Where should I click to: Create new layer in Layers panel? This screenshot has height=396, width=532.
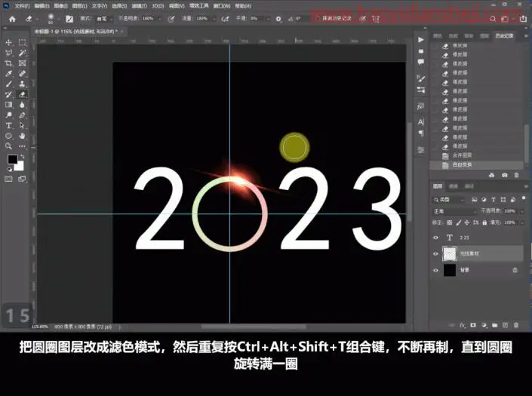[x=505, y=325]
